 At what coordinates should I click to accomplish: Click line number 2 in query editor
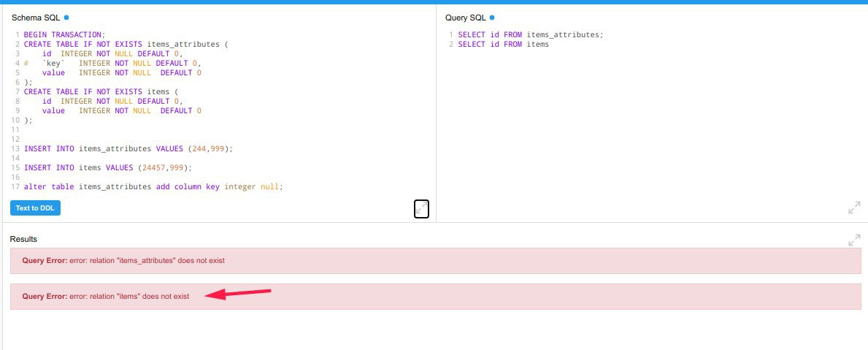pos(452,44)
